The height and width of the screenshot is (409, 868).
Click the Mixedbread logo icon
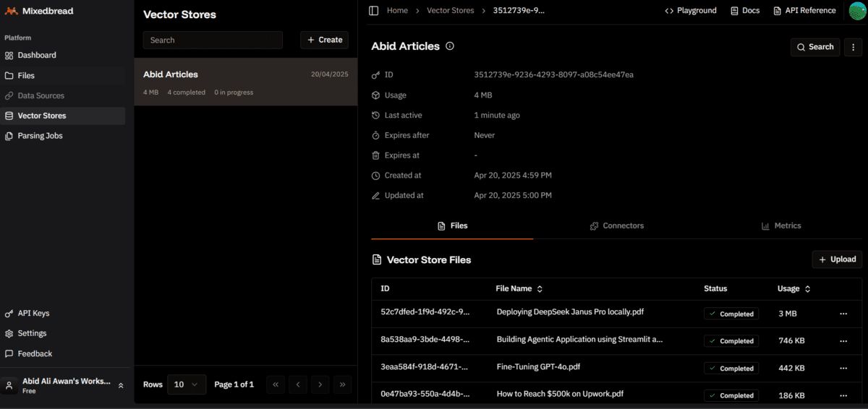[x=11, y=11]
